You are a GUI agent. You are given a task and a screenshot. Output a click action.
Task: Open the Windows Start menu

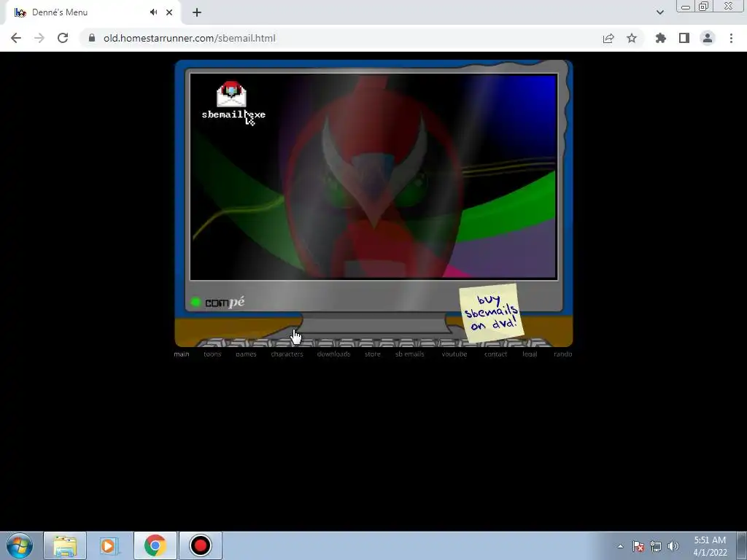click(20, 545)
